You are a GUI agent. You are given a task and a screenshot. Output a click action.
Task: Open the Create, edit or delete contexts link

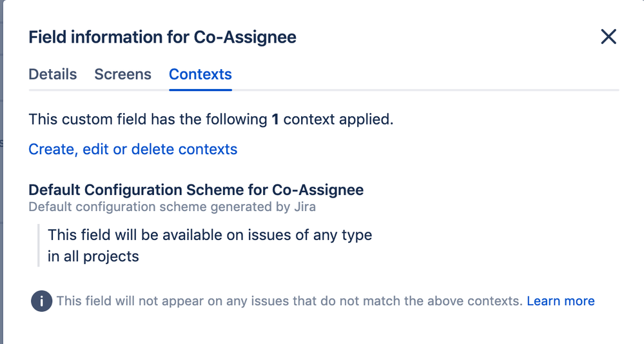(133, 149)
